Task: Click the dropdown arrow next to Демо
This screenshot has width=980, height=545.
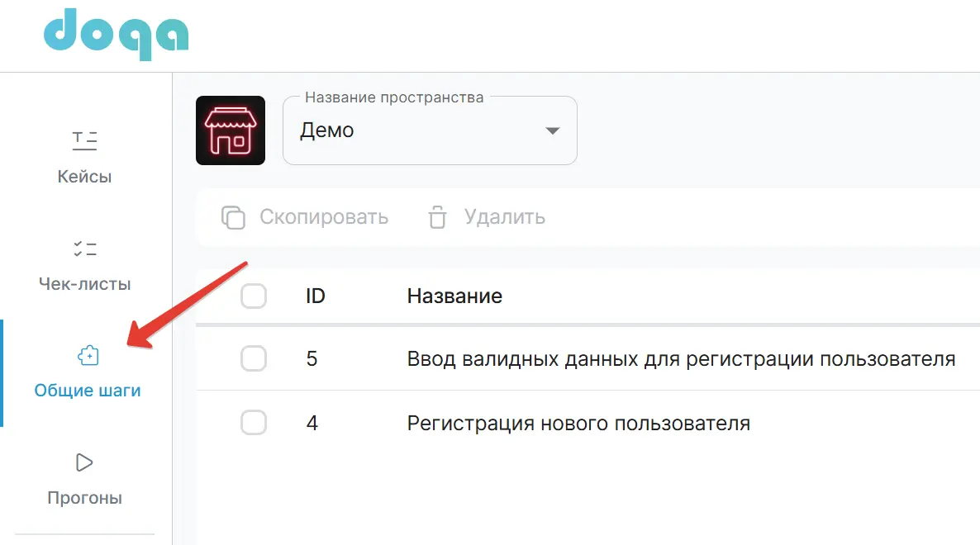Action: (552, 130)
